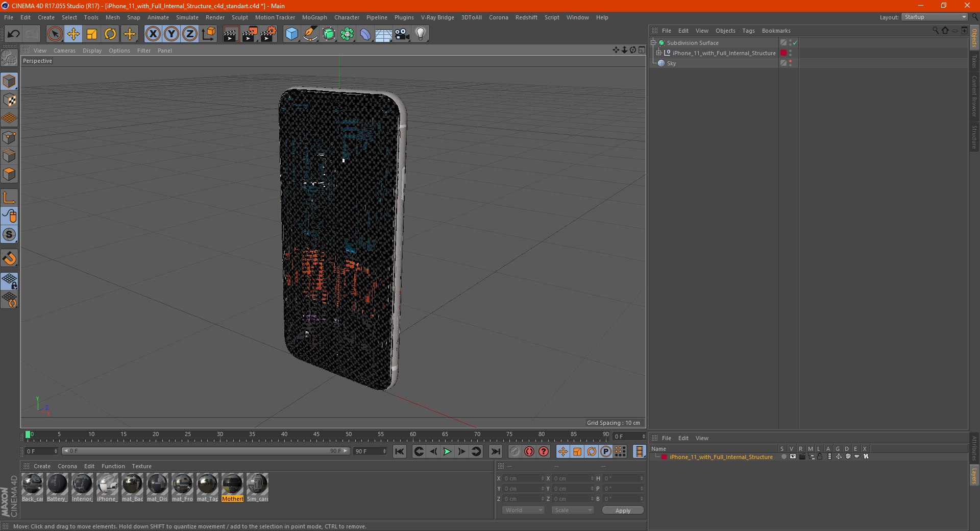Open the World coordinate dropdown
Image resolution: width=980 pixels, height=531 pixels.
(x=523, y=510)
